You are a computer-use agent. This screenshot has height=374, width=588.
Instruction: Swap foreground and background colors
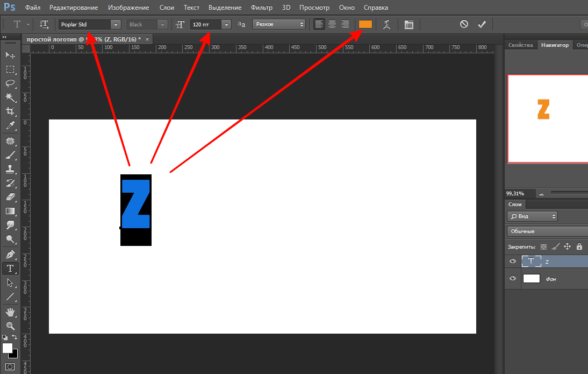point(15,337)
